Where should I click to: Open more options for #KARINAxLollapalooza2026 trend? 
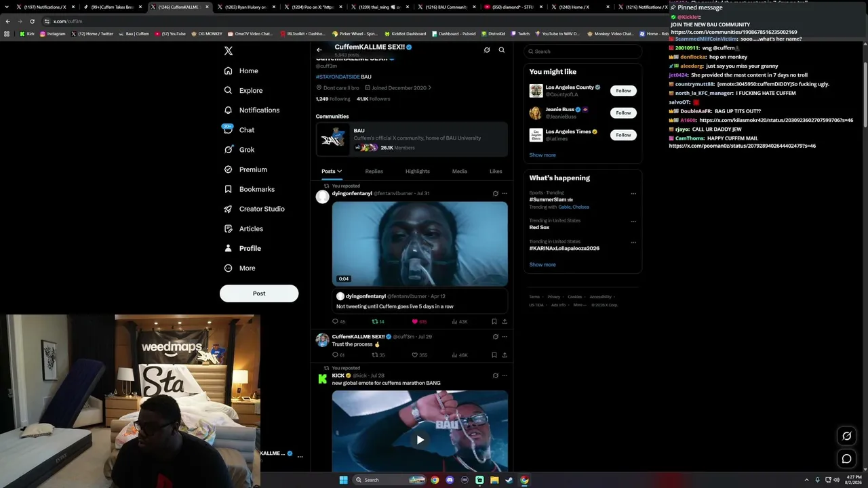tap(633, 242)
